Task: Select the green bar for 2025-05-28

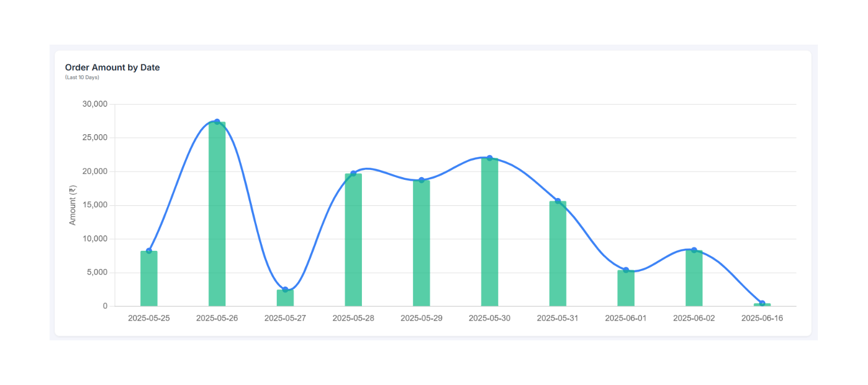Action: click(353, 241)
